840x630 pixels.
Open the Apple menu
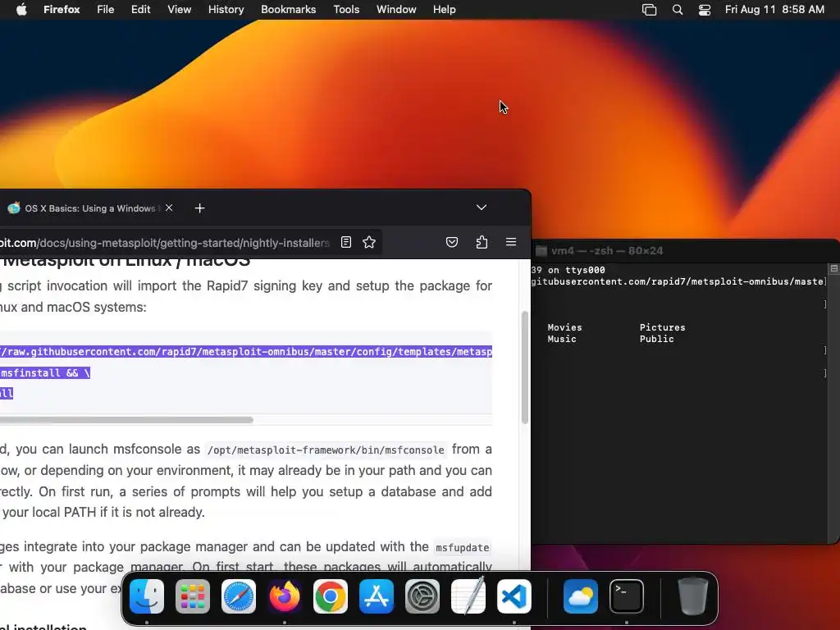21,9
